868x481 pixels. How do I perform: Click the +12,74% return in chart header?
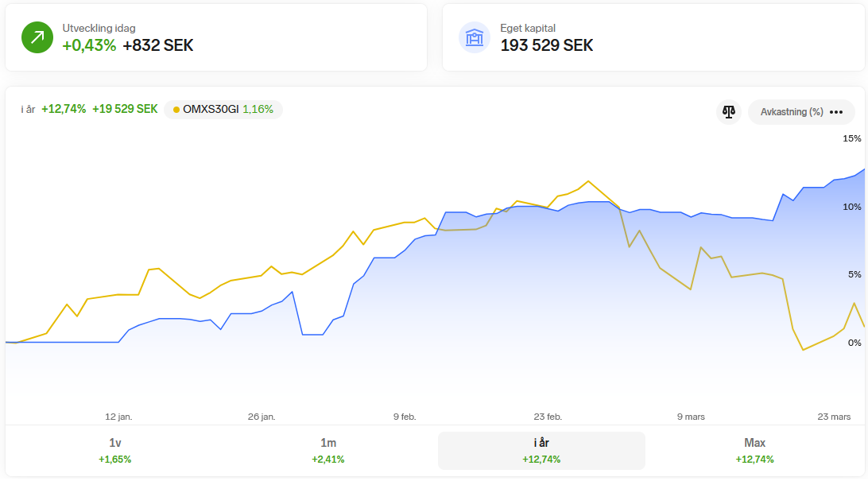[64, 110]
